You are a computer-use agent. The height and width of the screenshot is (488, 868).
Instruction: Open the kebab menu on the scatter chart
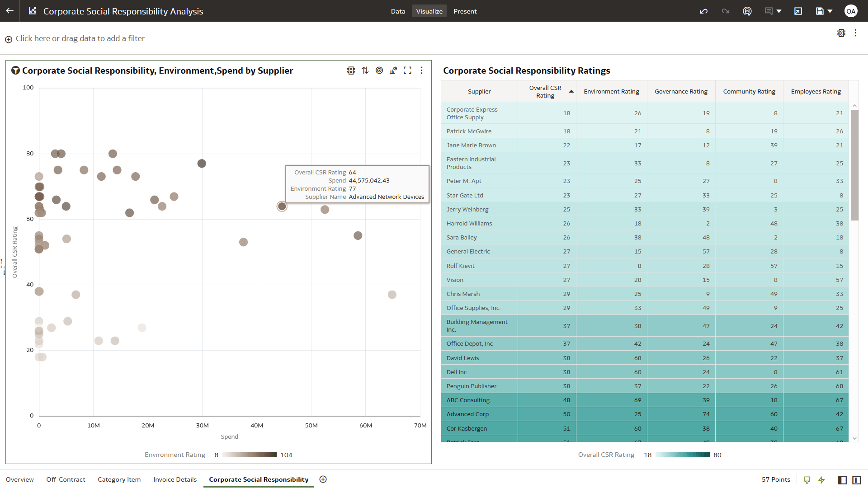click(x=422, y=70)
